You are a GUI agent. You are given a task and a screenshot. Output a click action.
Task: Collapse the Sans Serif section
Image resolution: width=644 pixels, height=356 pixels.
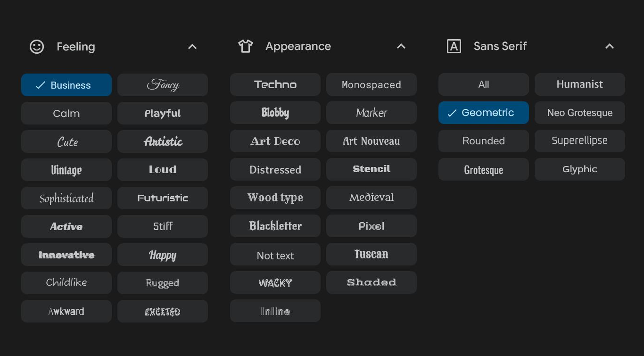click(609, 46)
